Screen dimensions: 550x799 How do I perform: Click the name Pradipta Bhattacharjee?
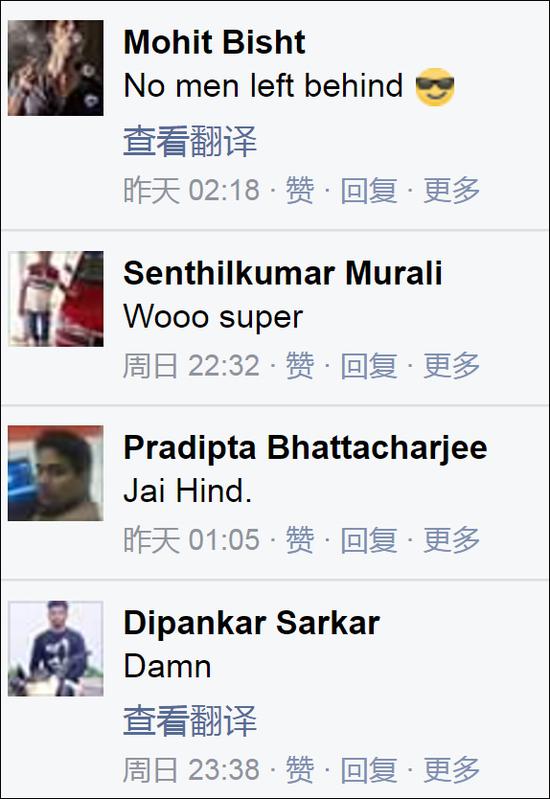pos(305,447)
